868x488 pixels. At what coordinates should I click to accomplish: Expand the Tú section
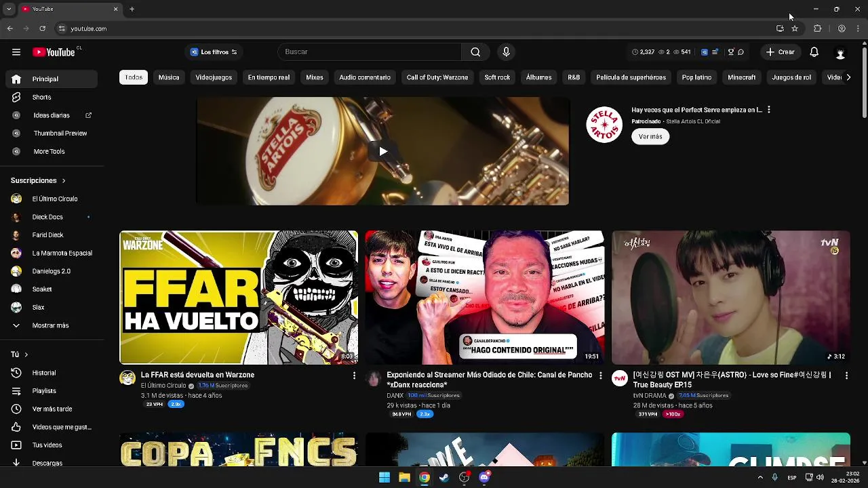tap(19, 354)
